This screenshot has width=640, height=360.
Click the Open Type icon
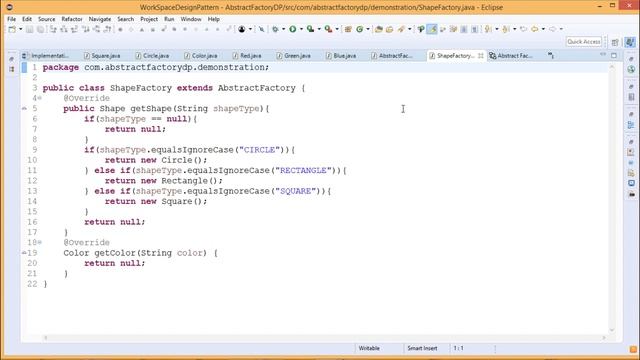[x=378, y=29]
